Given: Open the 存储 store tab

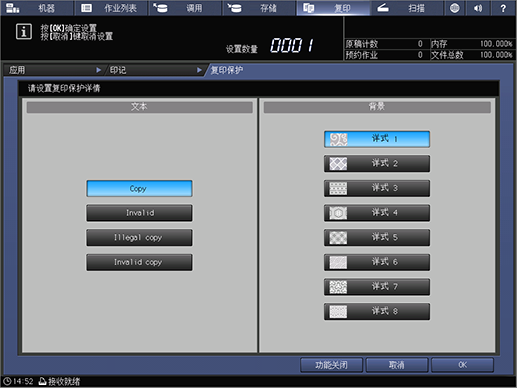Looking at the screenshot, I should (x=259, y=8).
